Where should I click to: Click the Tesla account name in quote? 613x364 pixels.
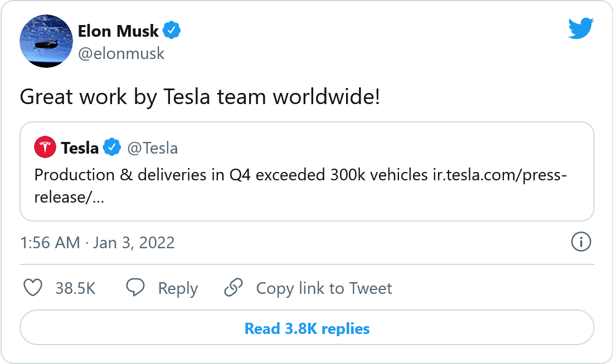click(x=80, y=148)
